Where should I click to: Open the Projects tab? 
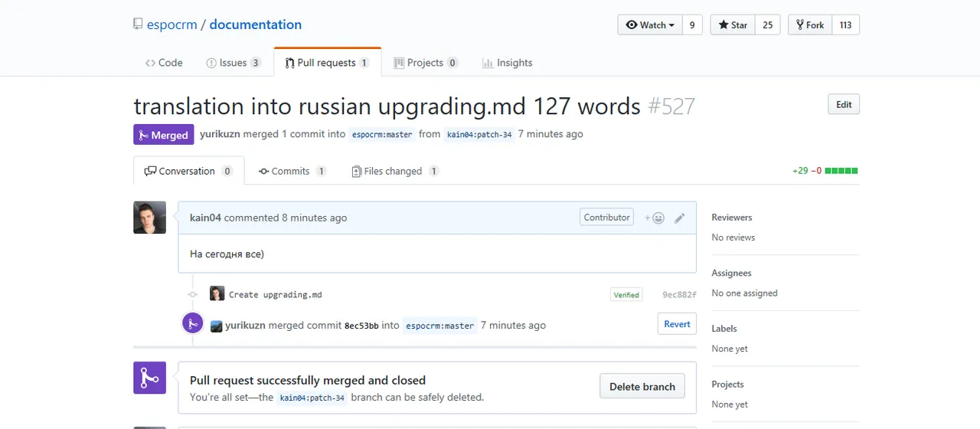[x=426, y=63]
